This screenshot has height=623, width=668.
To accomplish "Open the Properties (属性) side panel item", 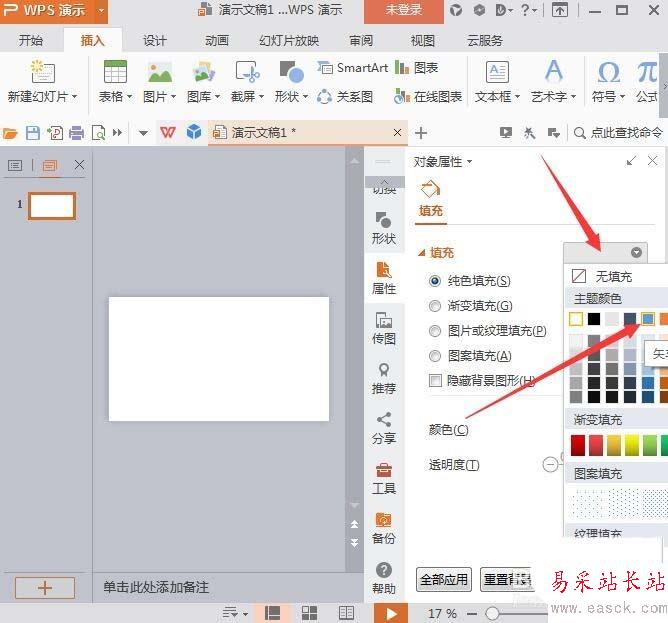I will point(383,278).
